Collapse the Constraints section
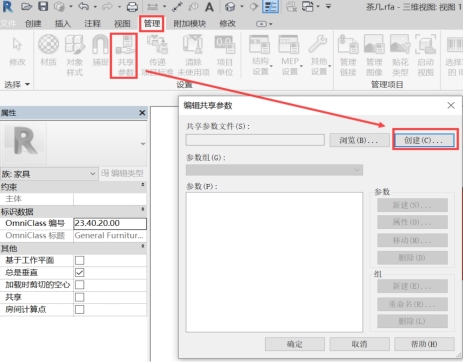The image size is (463, 362). [143, 185]
